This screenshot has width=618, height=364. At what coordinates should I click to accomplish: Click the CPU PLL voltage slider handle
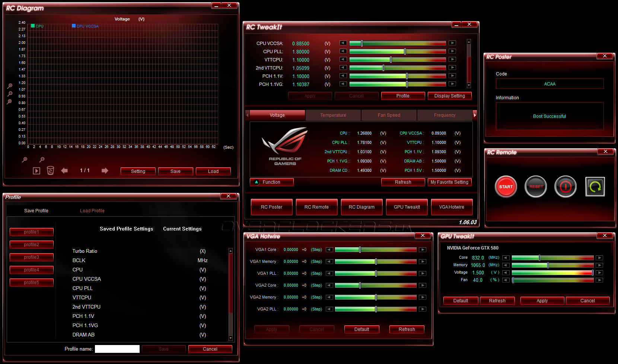(x=405, y=51)
